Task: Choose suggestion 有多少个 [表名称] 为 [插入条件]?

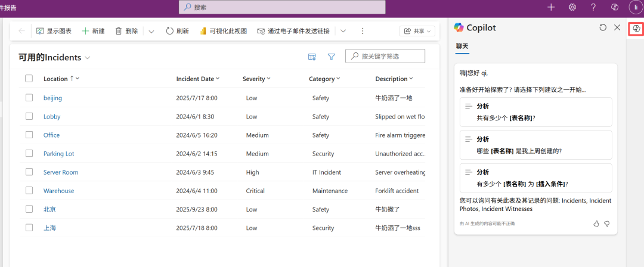Action: tap(536, 178)
